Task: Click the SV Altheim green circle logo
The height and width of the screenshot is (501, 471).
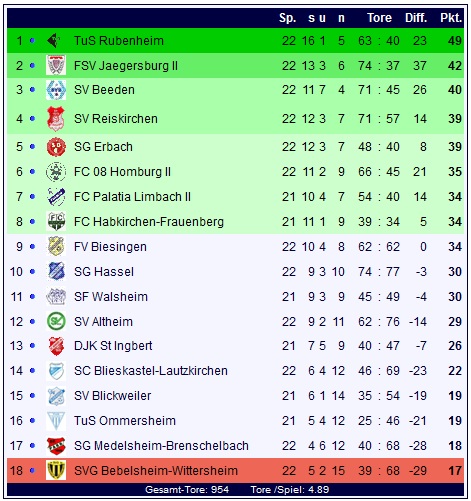Action: coord(56,321)
